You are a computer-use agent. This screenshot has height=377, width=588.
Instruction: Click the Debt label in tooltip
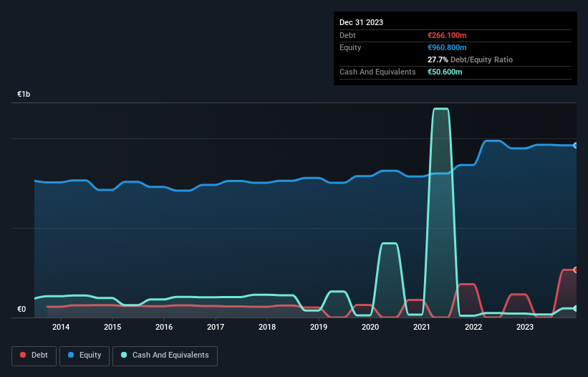point(347,35)
